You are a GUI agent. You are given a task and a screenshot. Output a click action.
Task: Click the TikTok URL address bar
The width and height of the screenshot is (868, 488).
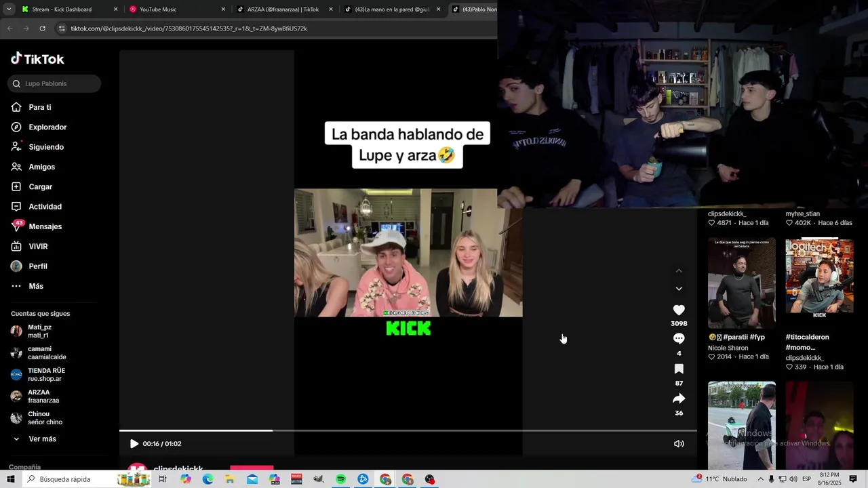(x=189, y=28)
